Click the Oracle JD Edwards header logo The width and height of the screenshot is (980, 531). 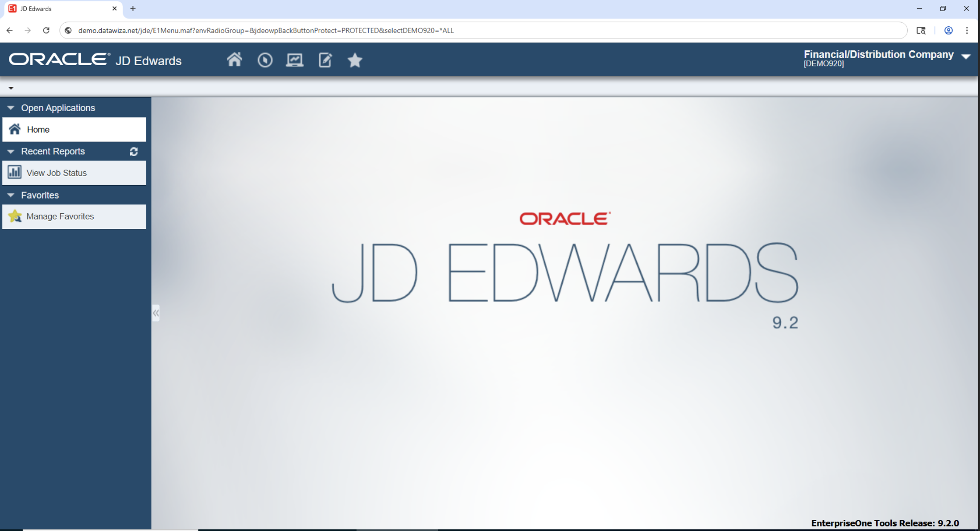pos(95,60)
